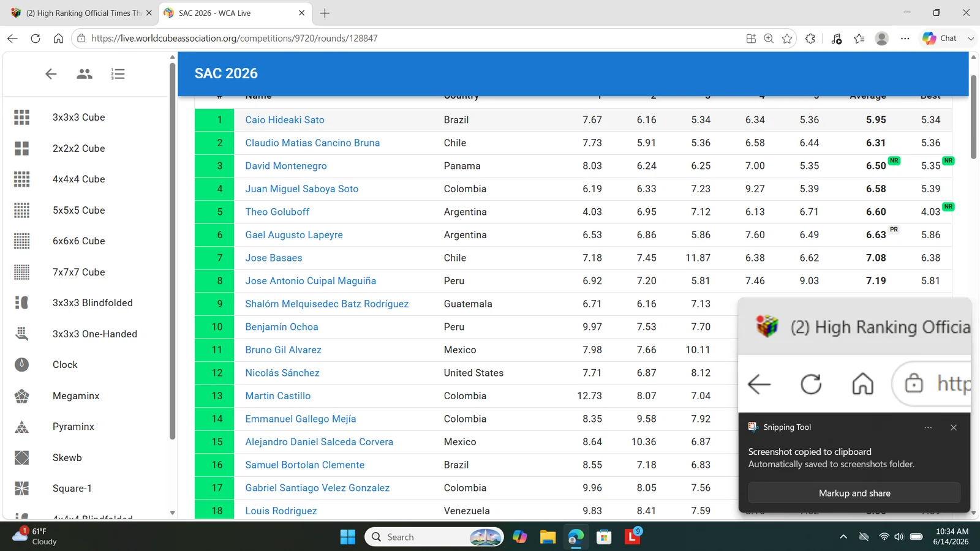The height and width of the screenshot is (551, 980).
Task: Go back using the sidebar arrow icon
Action: (51, 74)
